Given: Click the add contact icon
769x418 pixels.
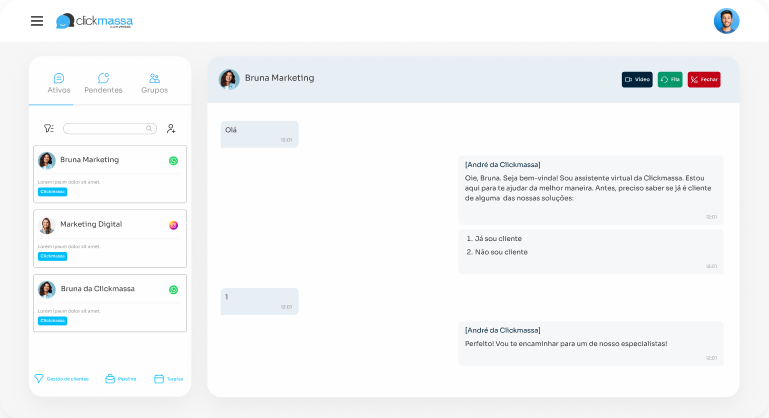Looking at the screenshot, I should click(x=171, y=129).
